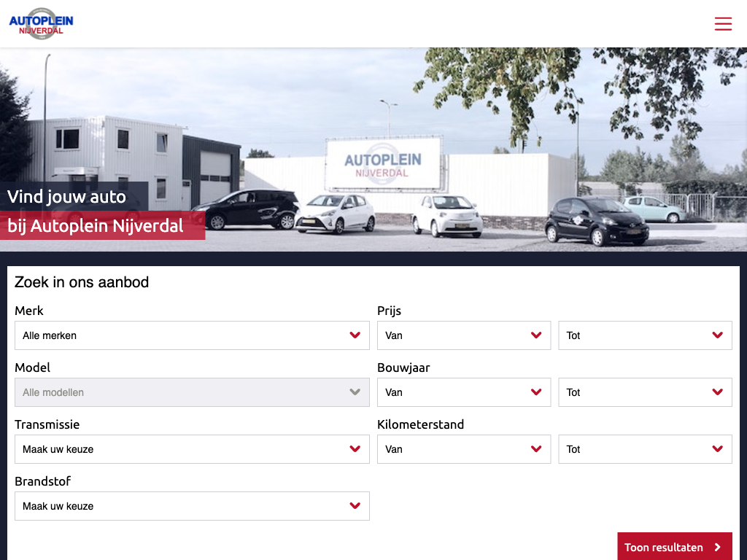Click the grey chevron in Model field
Screen dimensions: 747x560
click(x=355, y=392)
